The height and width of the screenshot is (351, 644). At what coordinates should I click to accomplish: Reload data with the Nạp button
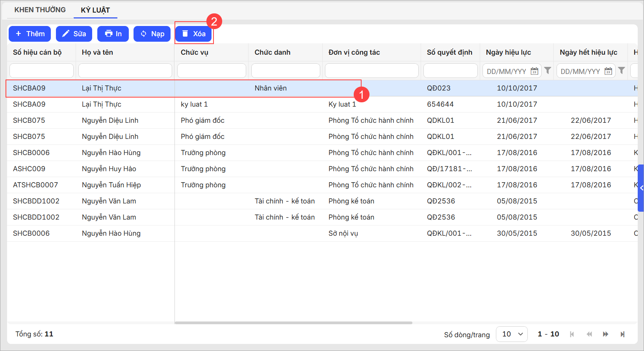point(152,34)
